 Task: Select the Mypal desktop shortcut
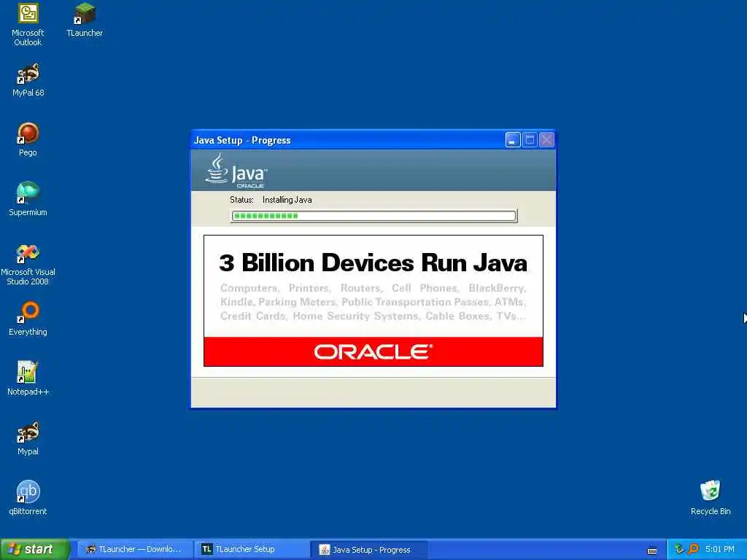(28, 438)
